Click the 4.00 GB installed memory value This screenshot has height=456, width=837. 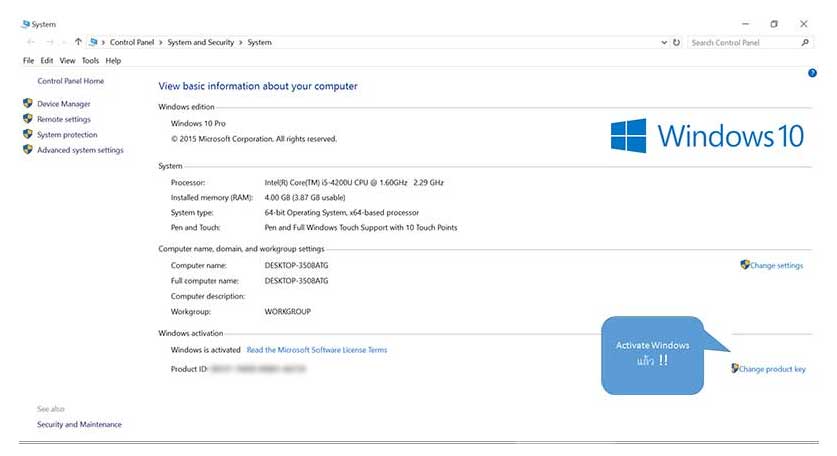pyautogui.click(x=305, y=198)
